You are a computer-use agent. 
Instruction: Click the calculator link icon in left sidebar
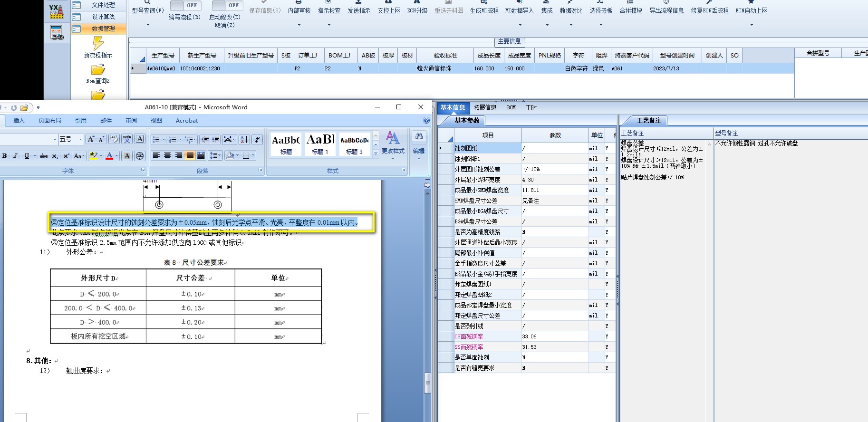click(x=57, y=33)
